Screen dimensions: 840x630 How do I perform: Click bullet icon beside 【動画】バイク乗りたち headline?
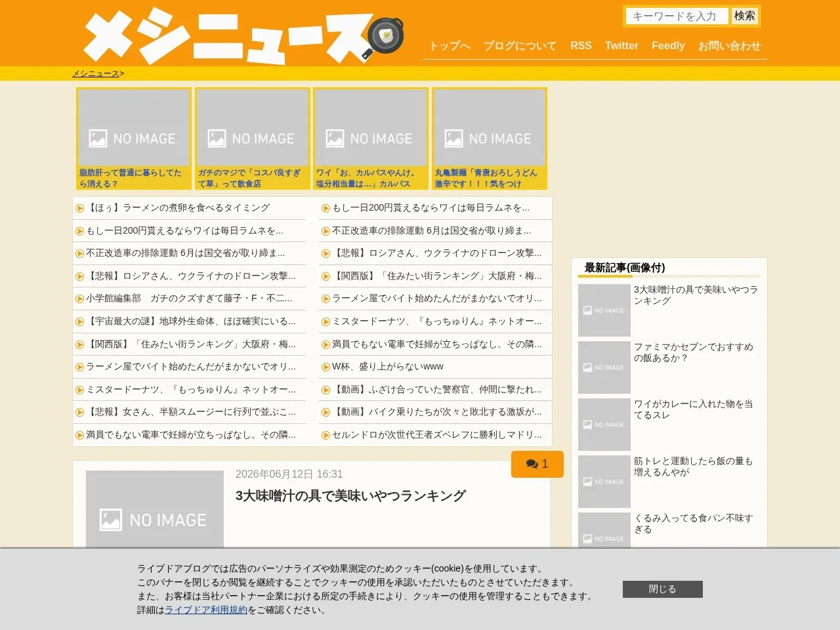click(325, 412)
